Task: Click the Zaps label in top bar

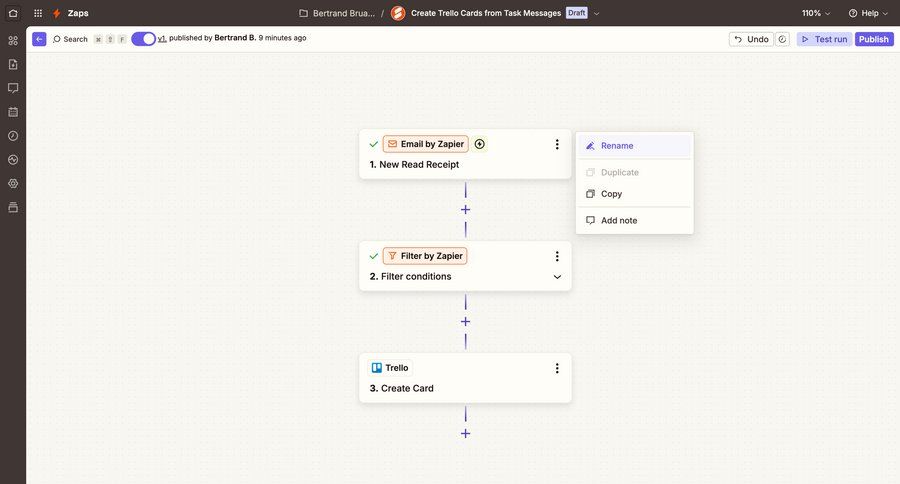Action: 78,13
